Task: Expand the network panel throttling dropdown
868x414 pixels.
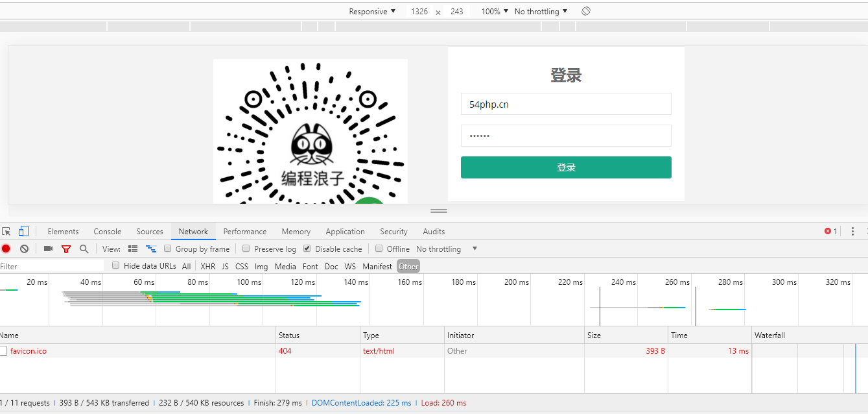Action: (x=447, y=249)
